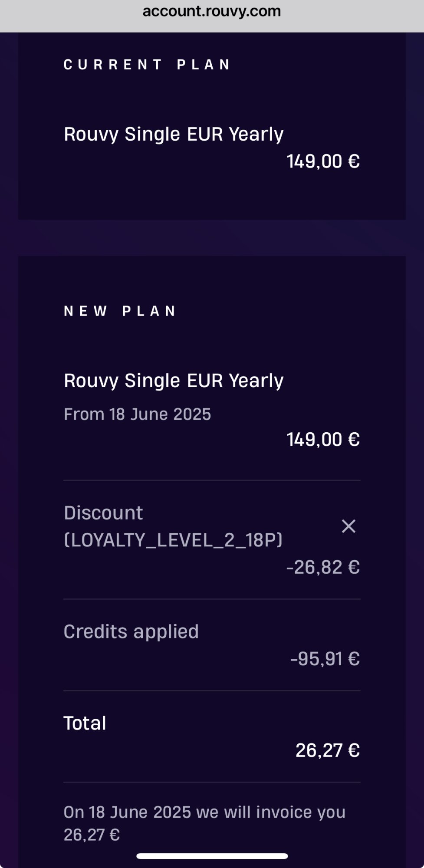Select the (LOYALTY_LEVEL_2_18P) coupon code text
The width and height of the screenshot is (424, 868).
(x=173, y=540)
